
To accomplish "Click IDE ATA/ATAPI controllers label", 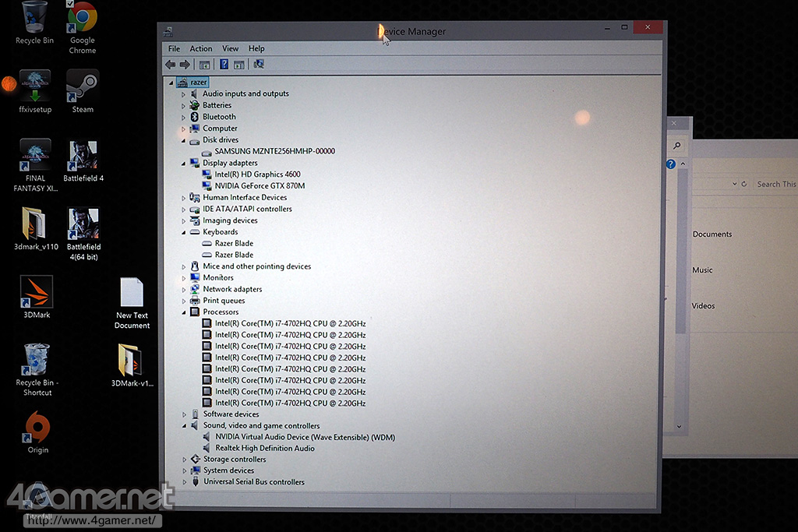I will 247,209.
